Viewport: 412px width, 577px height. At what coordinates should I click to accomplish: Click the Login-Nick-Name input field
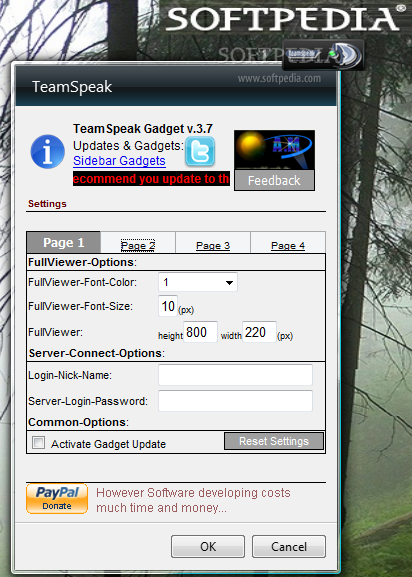235,375
